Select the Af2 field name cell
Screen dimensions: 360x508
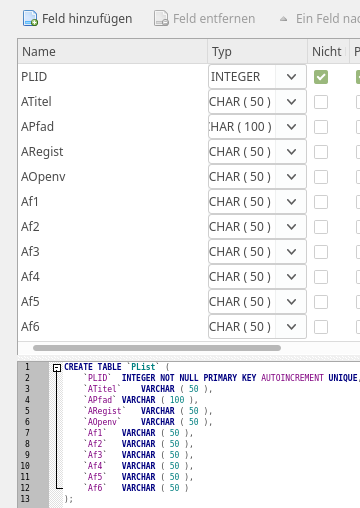(113, 227)
